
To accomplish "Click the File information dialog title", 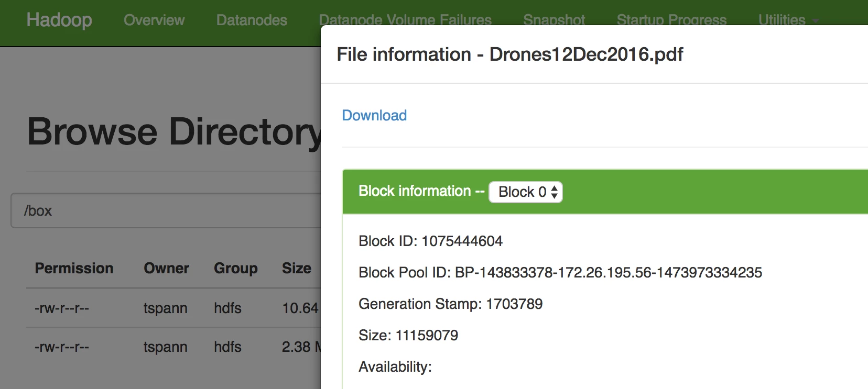I will (x=510, y=54).
